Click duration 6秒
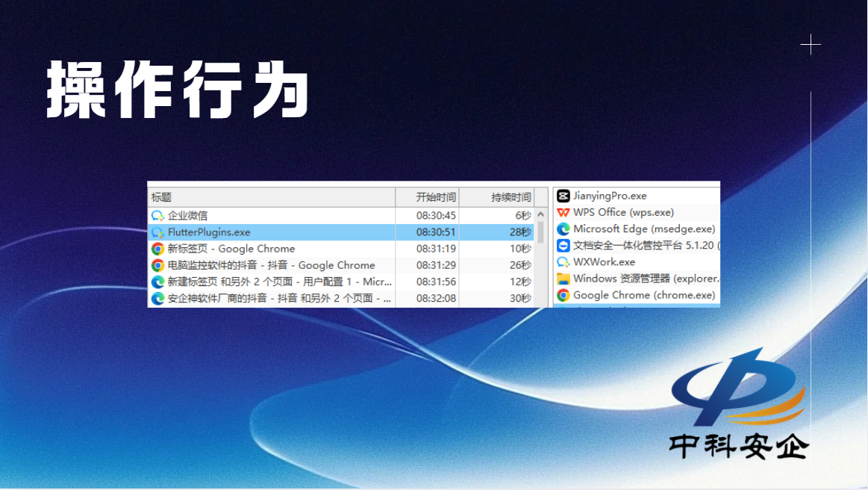Viewport: 868px width, 490px height. pos(523,216)
